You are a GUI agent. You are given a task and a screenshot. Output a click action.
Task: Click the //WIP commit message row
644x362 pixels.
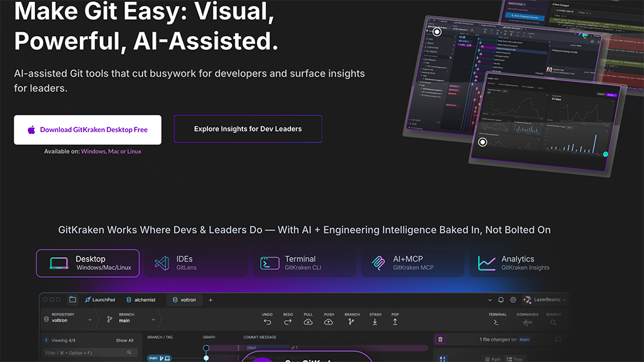pos(333,348)
